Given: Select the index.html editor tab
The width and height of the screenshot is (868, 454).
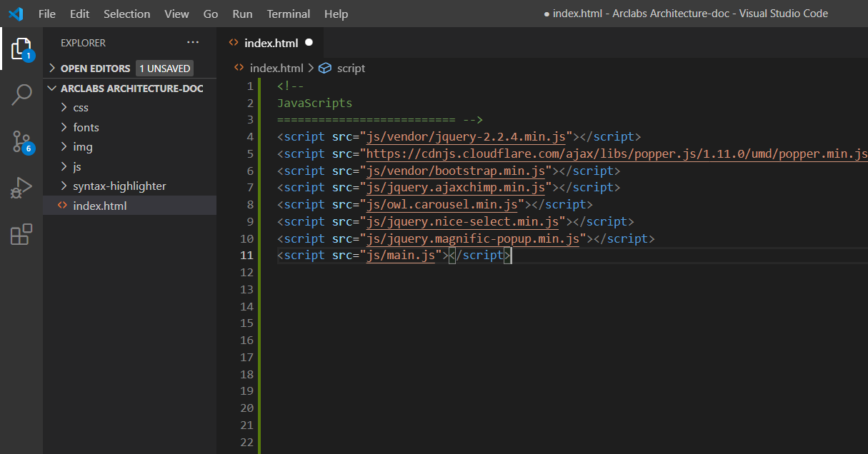Looking at the screenshot, I should pos(271,43).
